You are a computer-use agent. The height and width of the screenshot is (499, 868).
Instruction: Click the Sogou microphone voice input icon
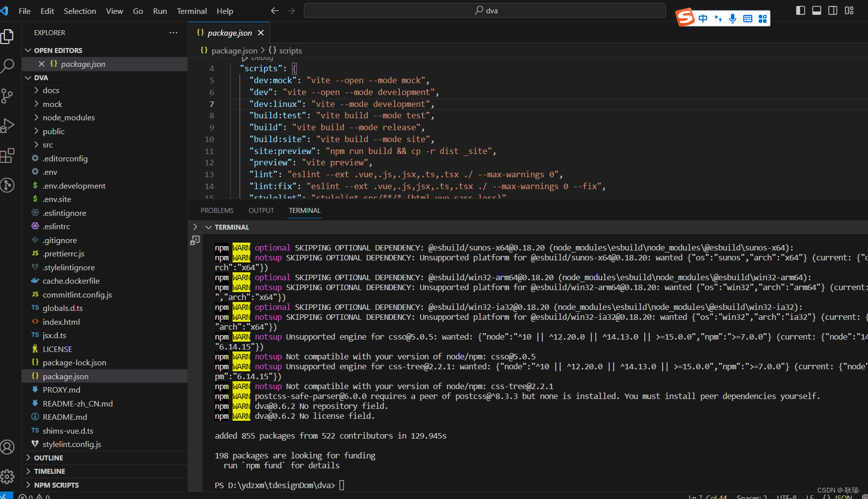(x=733, y=19)
